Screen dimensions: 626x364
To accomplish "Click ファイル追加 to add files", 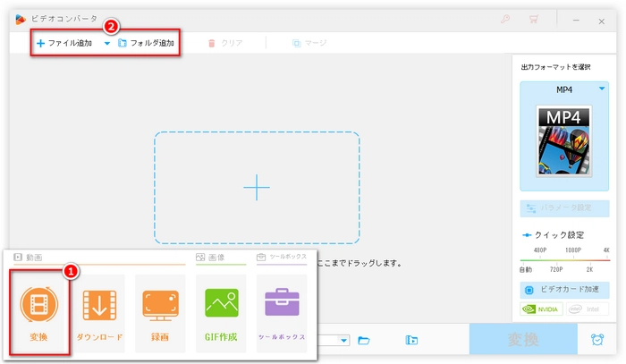I will (64, 43).
